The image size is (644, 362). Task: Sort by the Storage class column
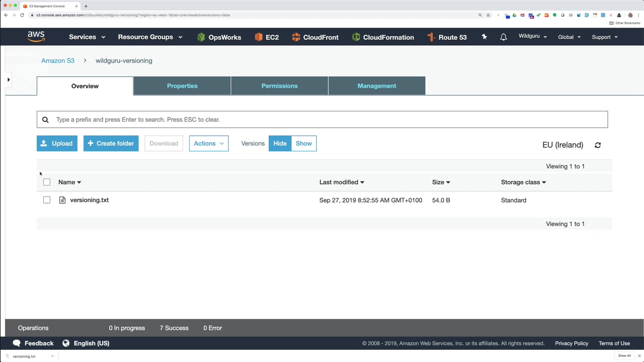click(x=523, y=182)
